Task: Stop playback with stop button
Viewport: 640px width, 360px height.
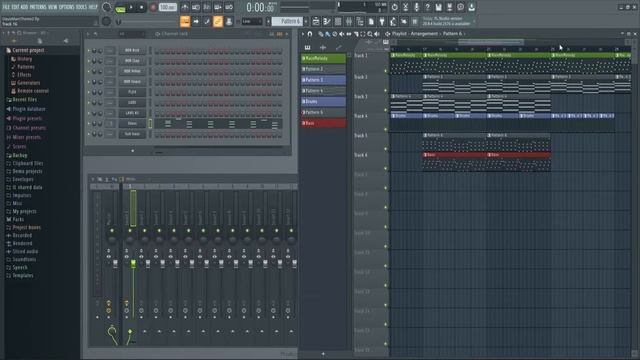Action: click(x=142, y=7)
